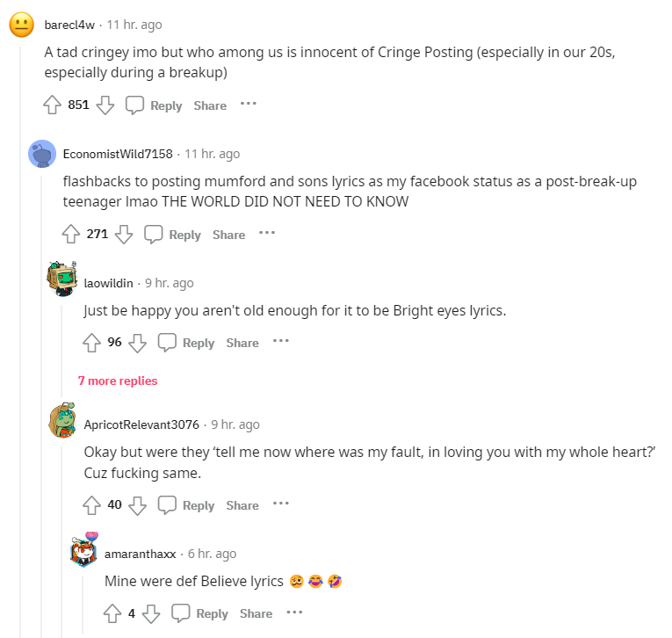Upvote laowildin's Bright eyes comment
Viewport: 672px width, 638px height.
coord(92,343)
